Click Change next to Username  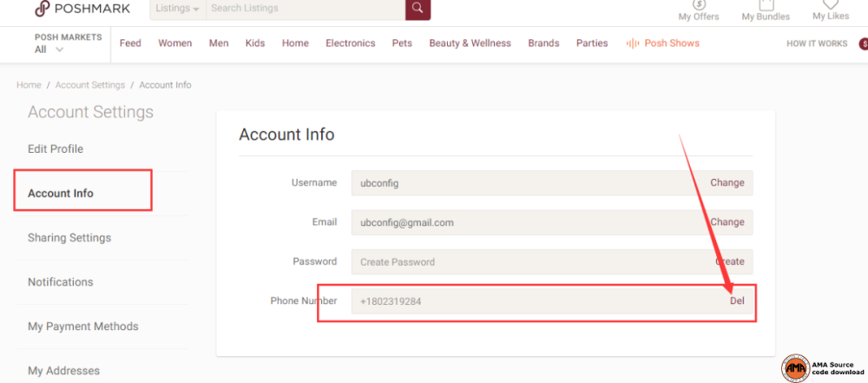pyautogui.click(x=727, y=183)
